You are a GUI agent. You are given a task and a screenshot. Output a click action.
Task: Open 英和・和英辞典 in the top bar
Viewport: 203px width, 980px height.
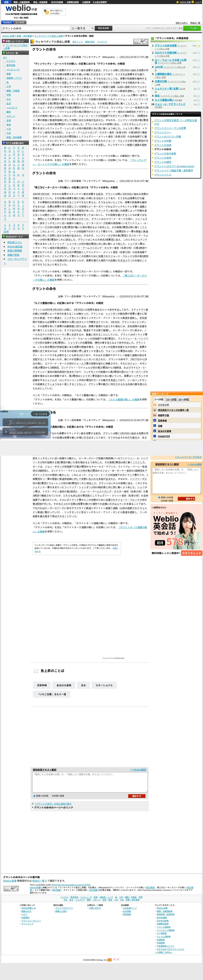point(40,2)
